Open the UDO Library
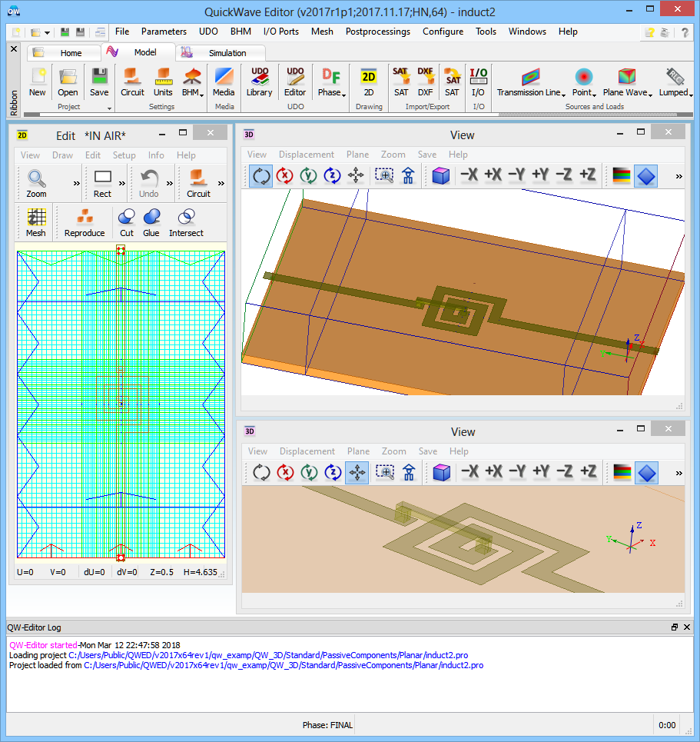Viewport: 700px width, 742px height. 259,82
